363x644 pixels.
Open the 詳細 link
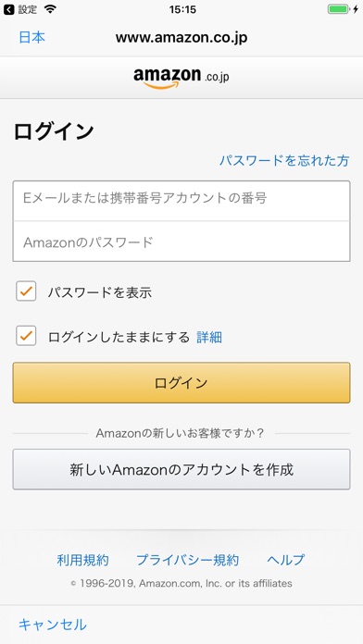pyautogui.click(x=209, y=337)
